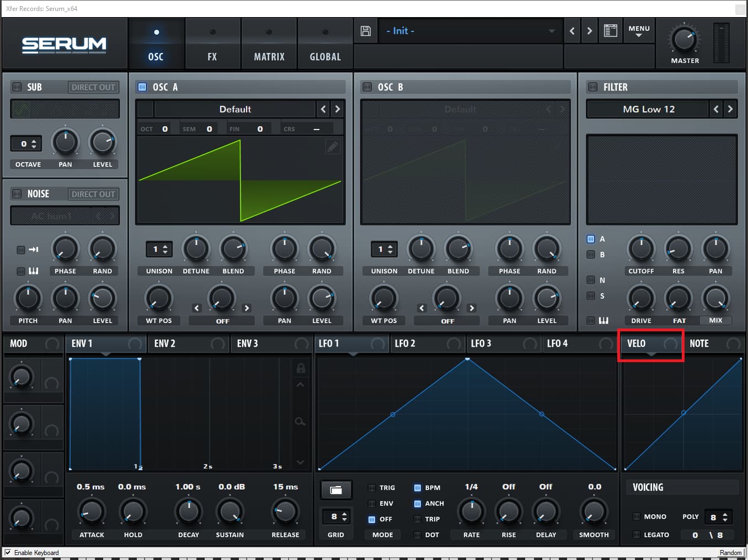
Task: Select the ENV 2 tab
Action: click(x=188, y=344)
